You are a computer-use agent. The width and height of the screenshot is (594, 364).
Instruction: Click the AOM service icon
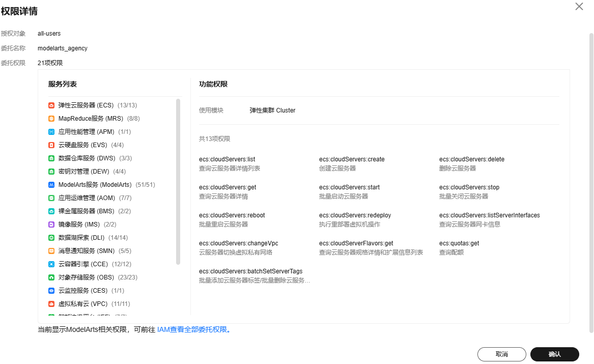(x=51, y=198)
